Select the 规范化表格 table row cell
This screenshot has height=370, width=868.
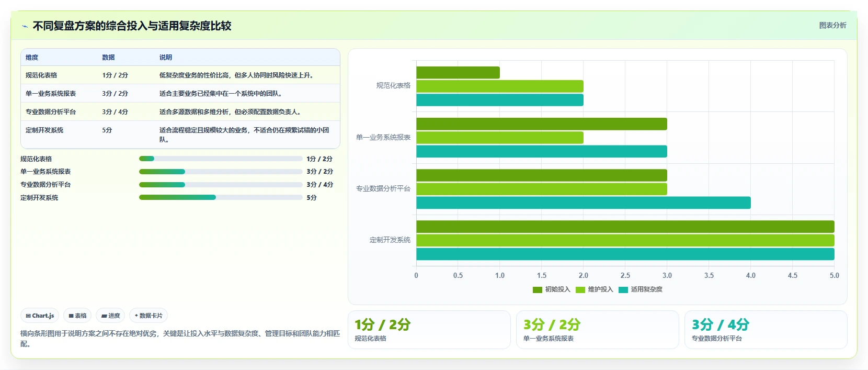click(41, 75)
